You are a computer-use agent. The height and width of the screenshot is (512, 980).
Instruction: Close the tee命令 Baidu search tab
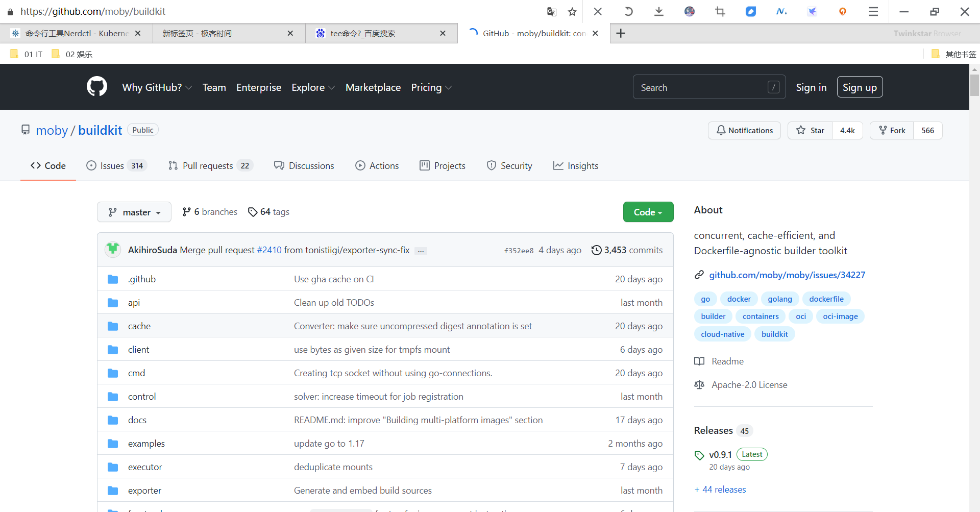click(x=443, y=33)
